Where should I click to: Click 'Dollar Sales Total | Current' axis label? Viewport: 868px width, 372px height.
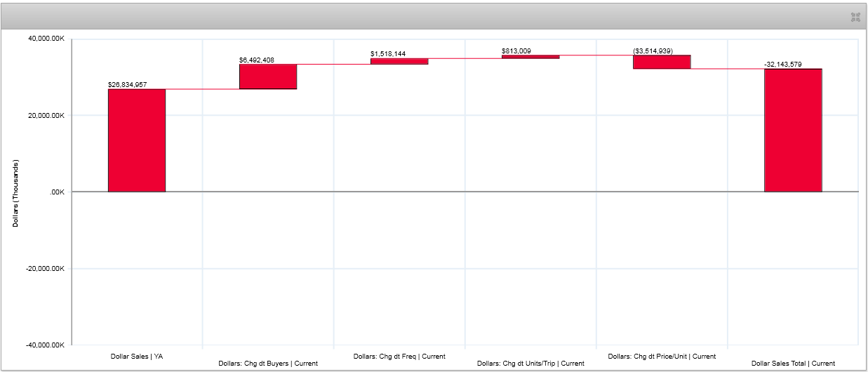[793, 364]
